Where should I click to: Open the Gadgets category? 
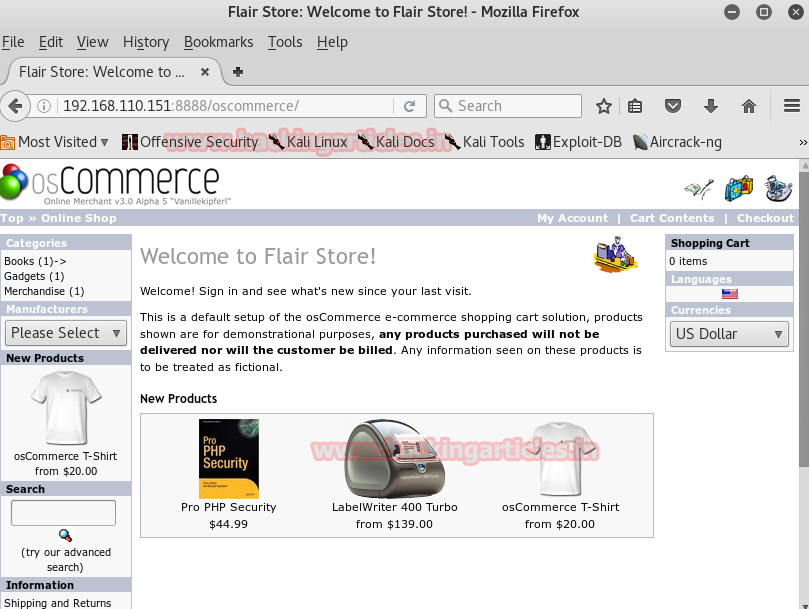34,276
